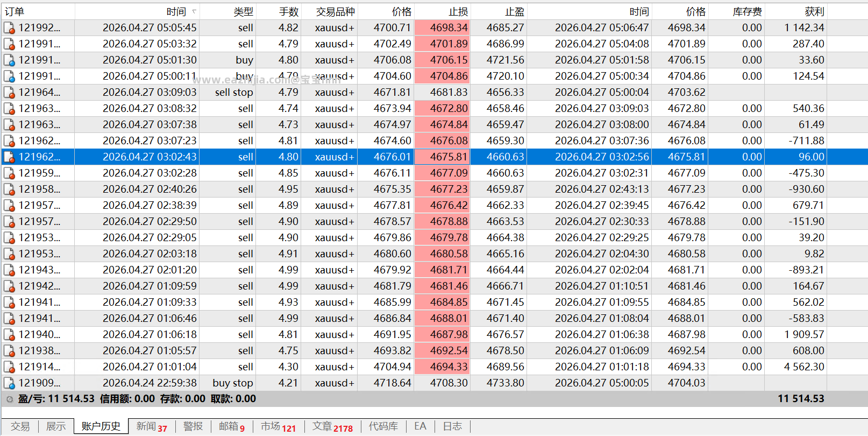This screenshot has width=868, height=436.
Task: Click order icon of row 121959
Action: click(x=9, y=173)
